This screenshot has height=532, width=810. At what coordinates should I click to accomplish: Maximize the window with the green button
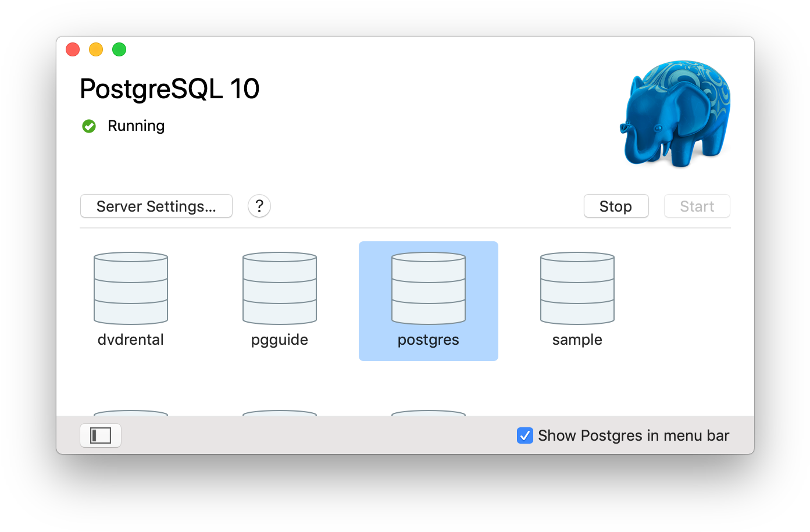point(119,49)
